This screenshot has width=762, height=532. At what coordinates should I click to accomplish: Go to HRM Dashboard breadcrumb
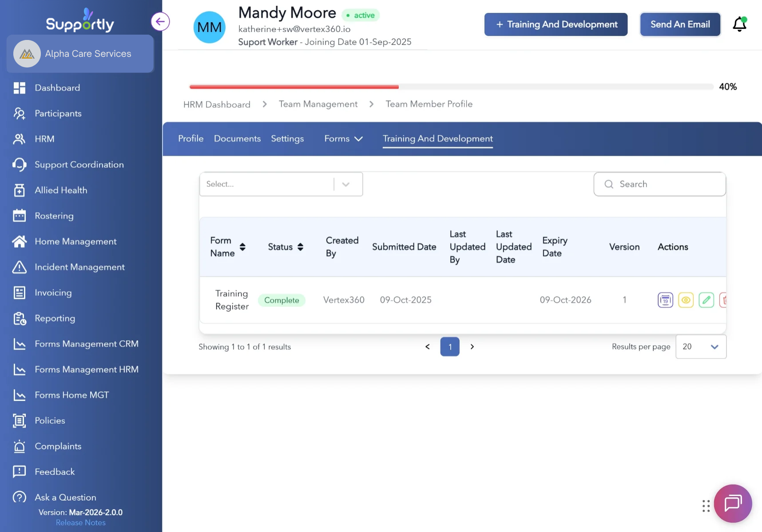[217, 104]
